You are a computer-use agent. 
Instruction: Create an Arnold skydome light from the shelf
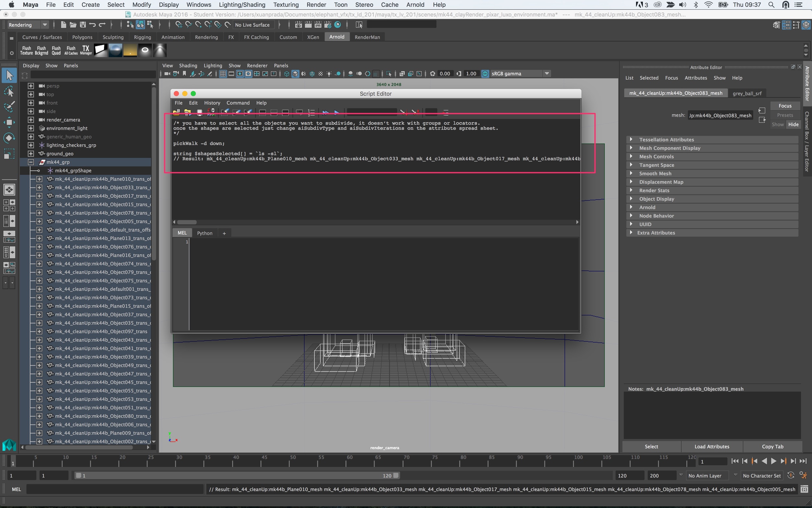(x=115, y=50)
